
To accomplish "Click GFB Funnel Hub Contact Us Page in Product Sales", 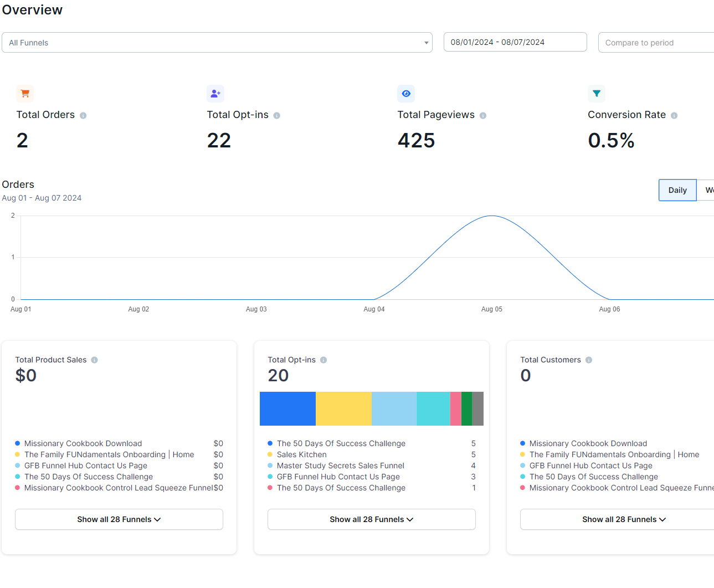I will coord(86,466).
